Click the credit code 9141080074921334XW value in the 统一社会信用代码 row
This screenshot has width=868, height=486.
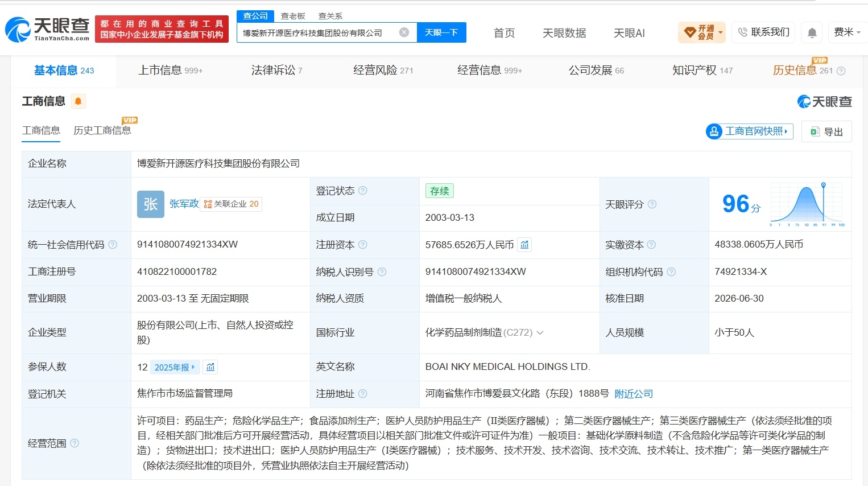pos(187,245)
